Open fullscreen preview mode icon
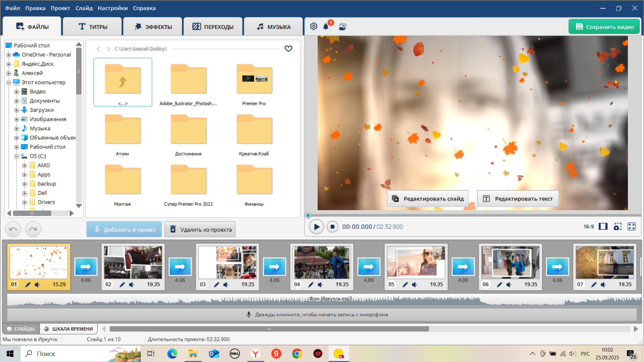Screen dimensions: 644x362 pyautogui.click(x=632, y=227)
